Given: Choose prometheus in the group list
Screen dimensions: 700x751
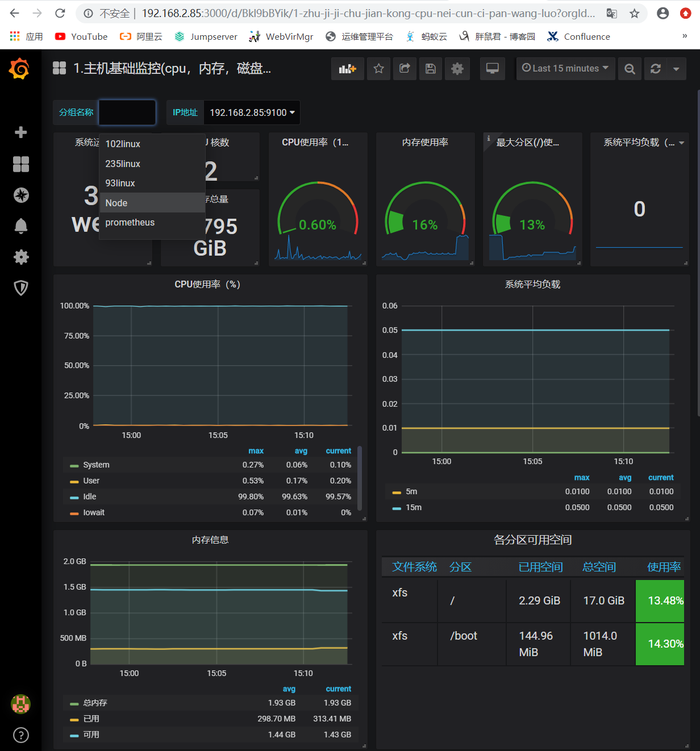Looking at the screenshot, I should pyautogui.click(x=130, y=222).
